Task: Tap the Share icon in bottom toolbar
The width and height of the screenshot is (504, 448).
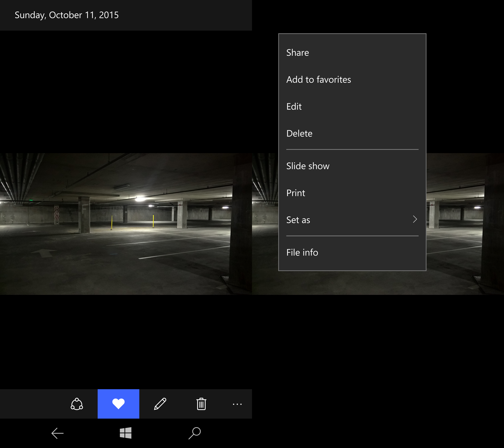Action: pyautogui.click(x=77, y=404)
